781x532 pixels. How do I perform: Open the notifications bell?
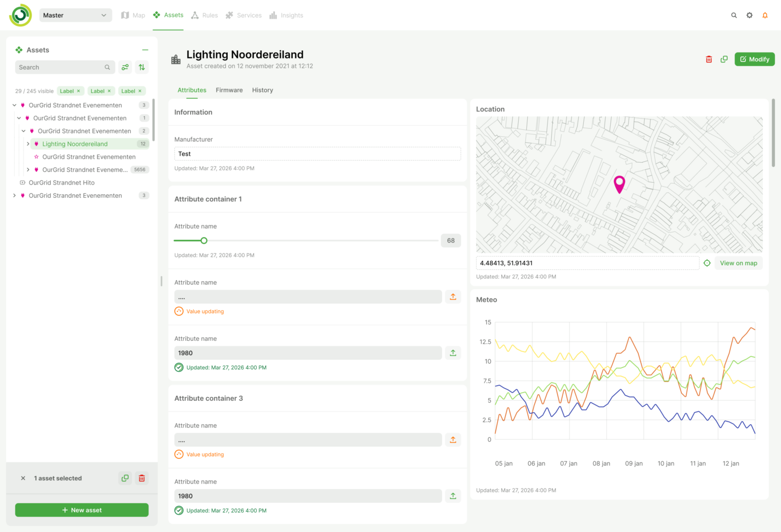(765, 15)
